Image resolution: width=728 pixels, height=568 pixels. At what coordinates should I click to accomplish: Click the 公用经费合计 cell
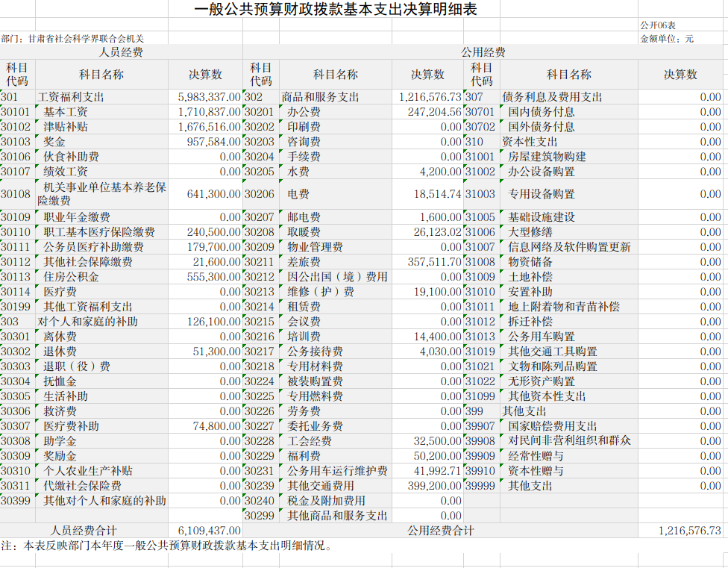[x=440, y=531]
